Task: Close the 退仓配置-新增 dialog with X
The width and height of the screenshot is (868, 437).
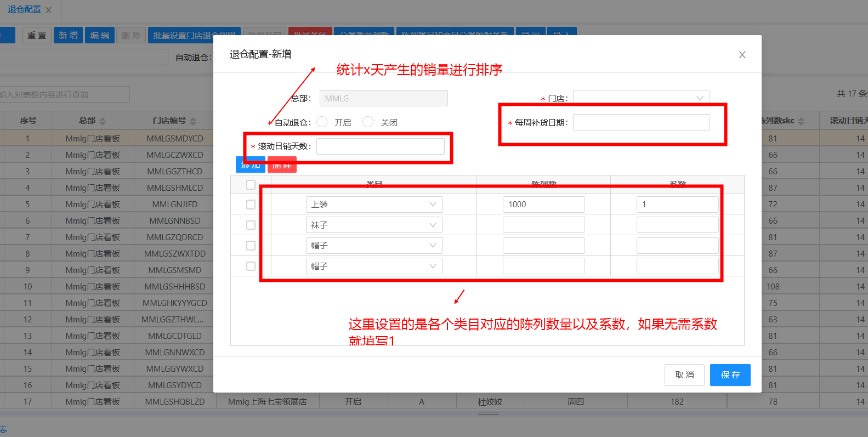Action: (742, 55)
